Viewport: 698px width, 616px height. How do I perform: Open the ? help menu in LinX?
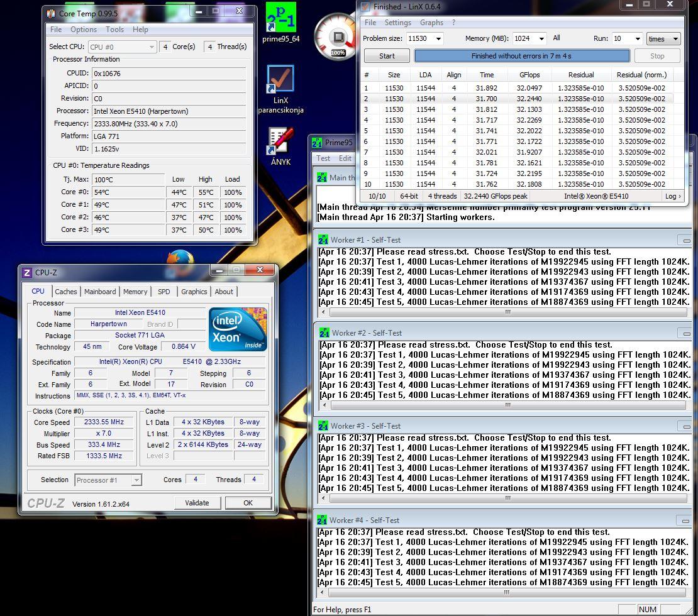click(x=453, y=22)
